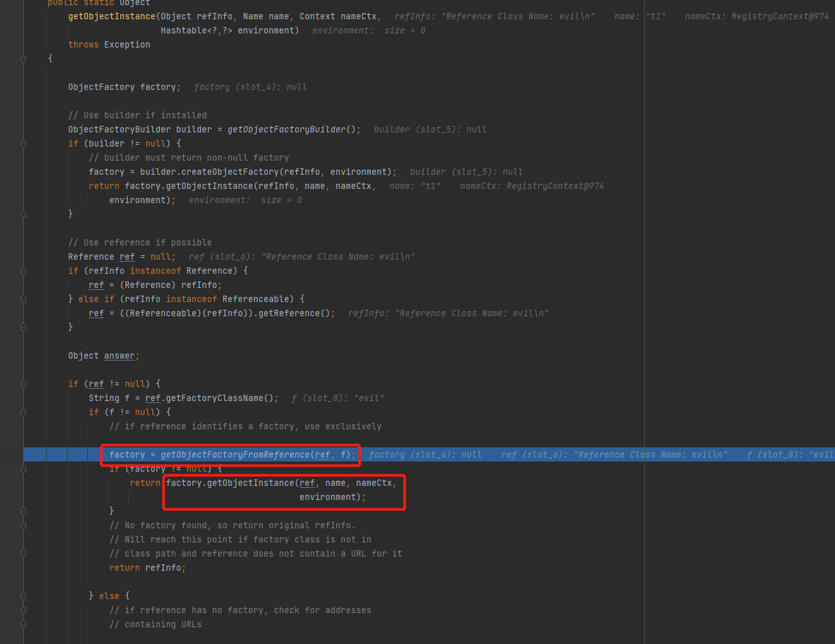Click the fold end marker beside '// class path and reference'
Screen dimensions: 835x644
click(24, 553)
